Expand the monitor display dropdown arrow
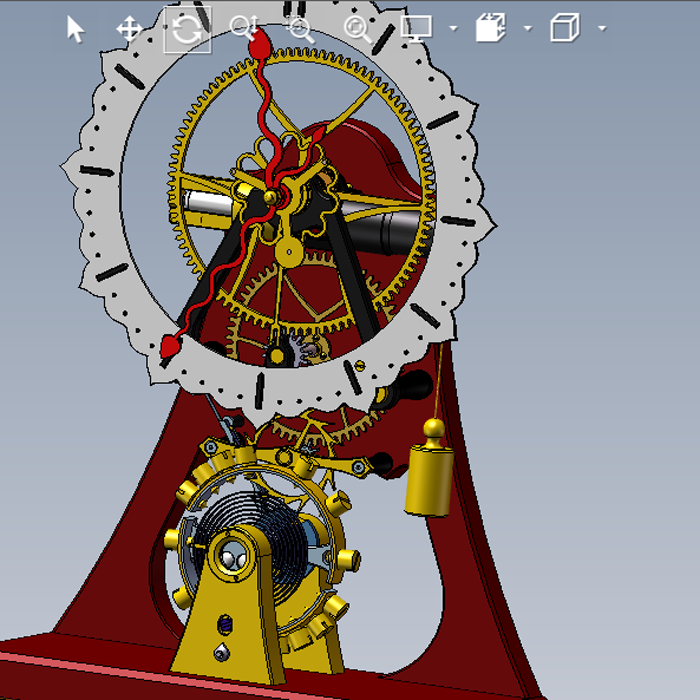Viewport: 700px width, 700px height. (454, 29)
